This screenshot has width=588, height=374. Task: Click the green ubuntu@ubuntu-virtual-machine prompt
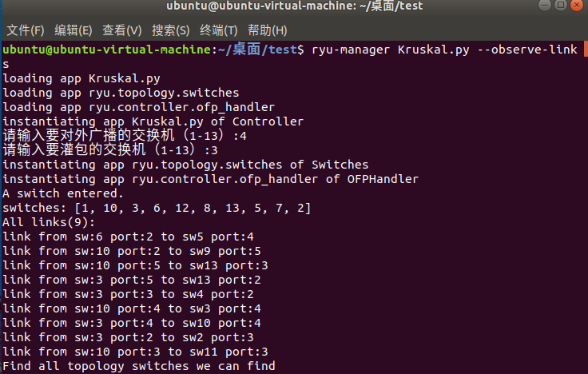tap(109, 50)
